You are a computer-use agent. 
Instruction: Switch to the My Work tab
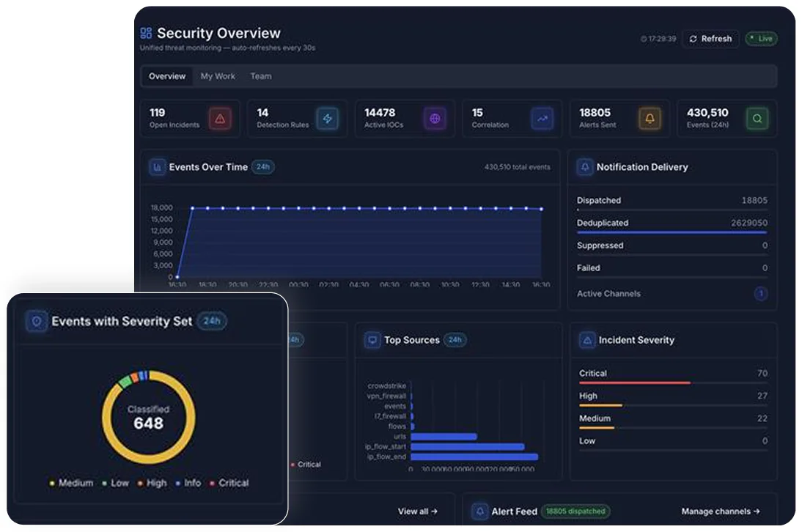coord(218,76)
